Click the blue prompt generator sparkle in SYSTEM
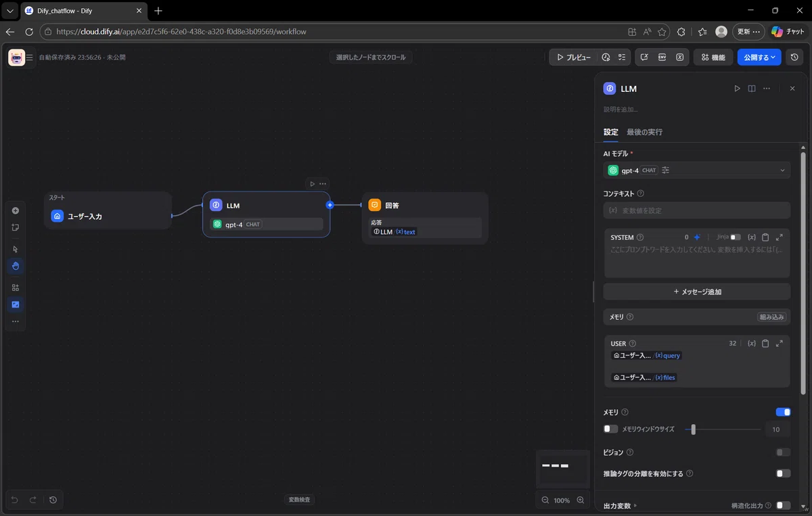 click(x=697, y=237)
